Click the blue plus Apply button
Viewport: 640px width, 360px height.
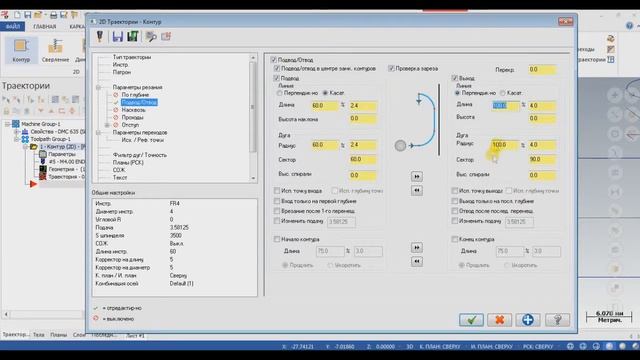click(528, 320)
